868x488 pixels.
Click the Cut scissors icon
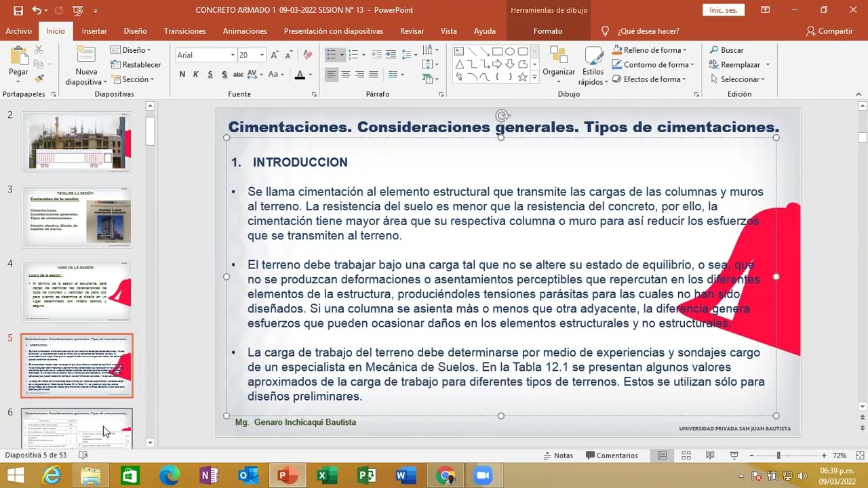(x=39, y=50)
